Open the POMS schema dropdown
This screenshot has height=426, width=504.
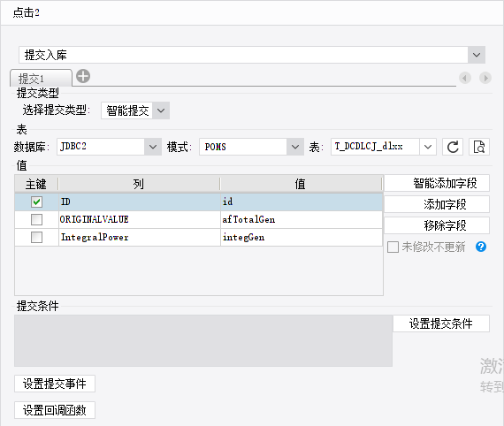tap(295, 147)
